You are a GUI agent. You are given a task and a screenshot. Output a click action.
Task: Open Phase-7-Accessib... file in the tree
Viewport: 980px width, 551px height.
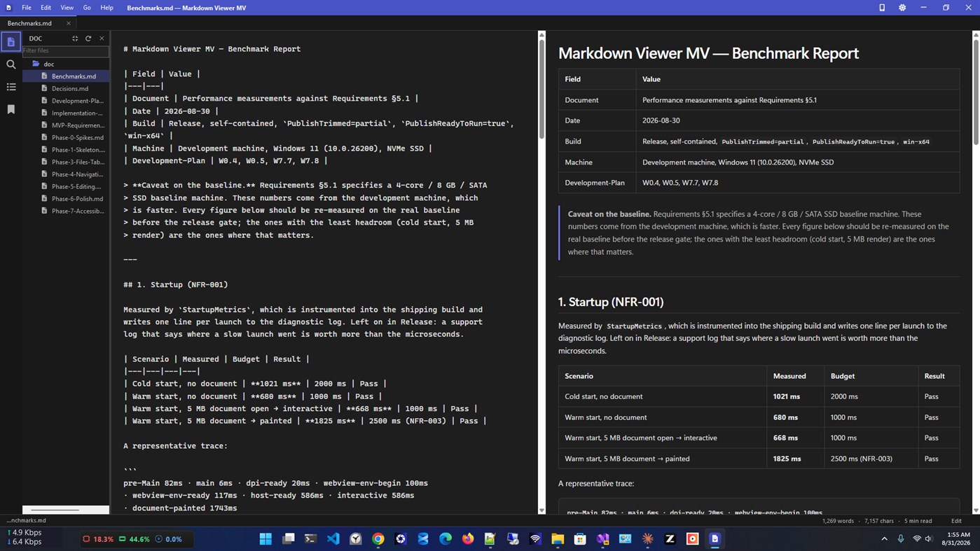click(x=67, y=211)
